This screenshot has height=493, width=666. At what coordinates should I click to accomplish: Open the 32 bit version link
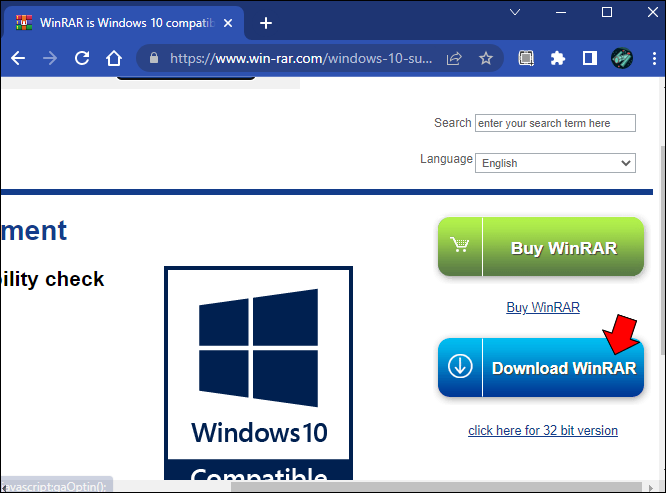point(543,430)
